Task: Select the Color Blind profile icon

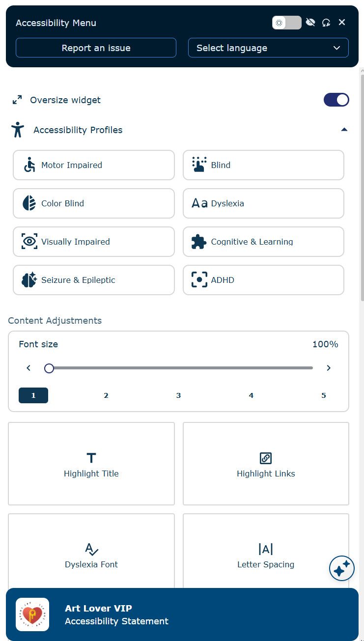Action: 29,203
